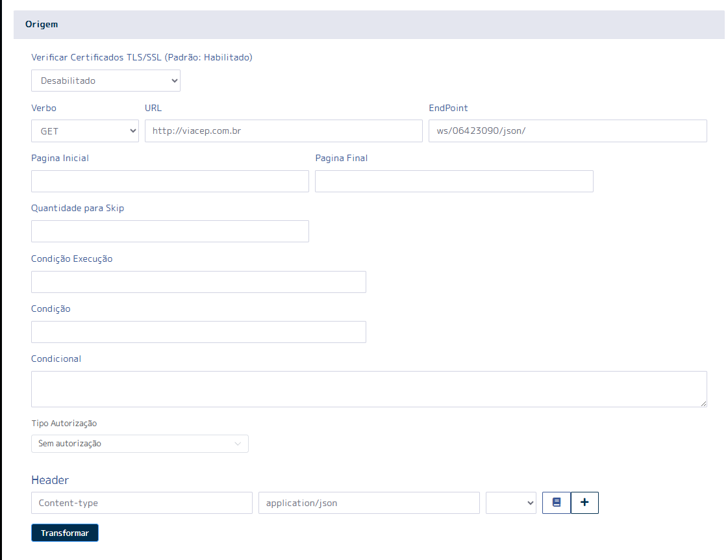The image size is (728, 560).
Task: Add a new header with plus button
Action: [584, 502]
